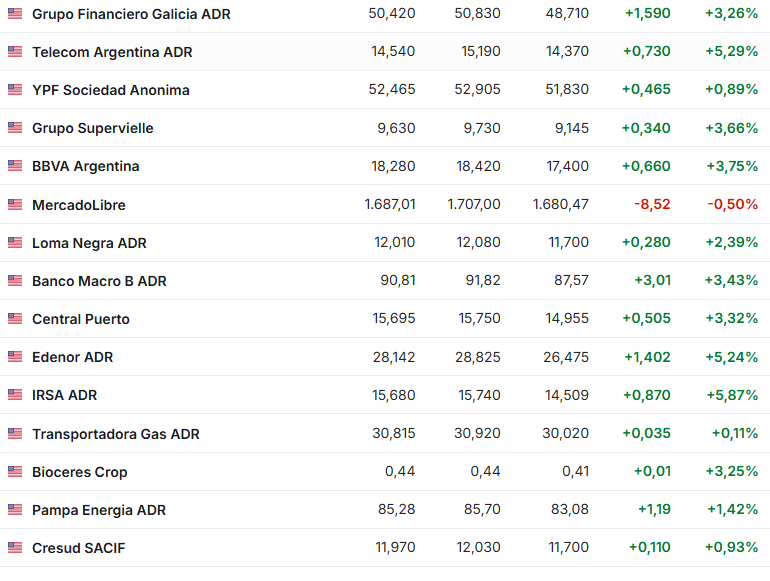
Task: Click the flag icon beside Grupo Supervielle
Action: pyautogui.click(x=15, y=128)
